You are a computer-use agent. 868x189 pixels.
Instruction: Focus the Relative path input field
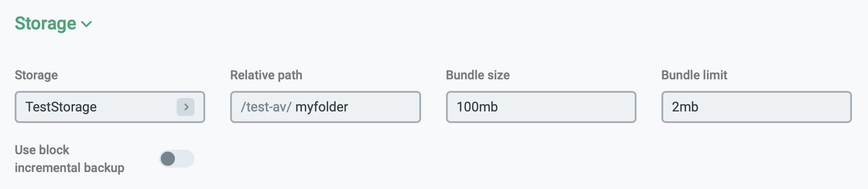[x=383, y=107]
